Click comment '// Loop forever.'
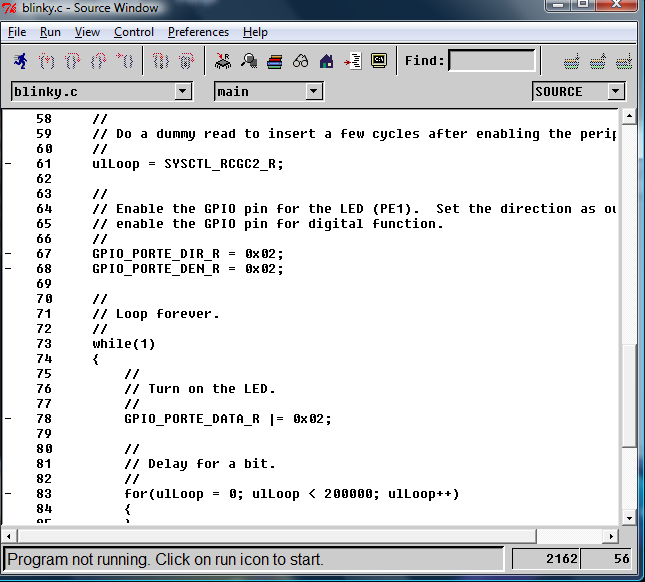 click(x=156, y=314)
